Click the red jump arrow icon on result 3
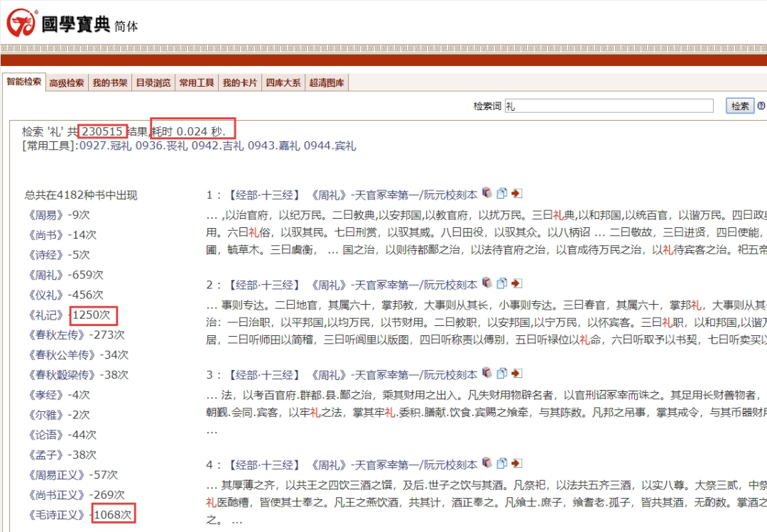The height and width of the screenshot is (532, 767). (x=516, y=373)
